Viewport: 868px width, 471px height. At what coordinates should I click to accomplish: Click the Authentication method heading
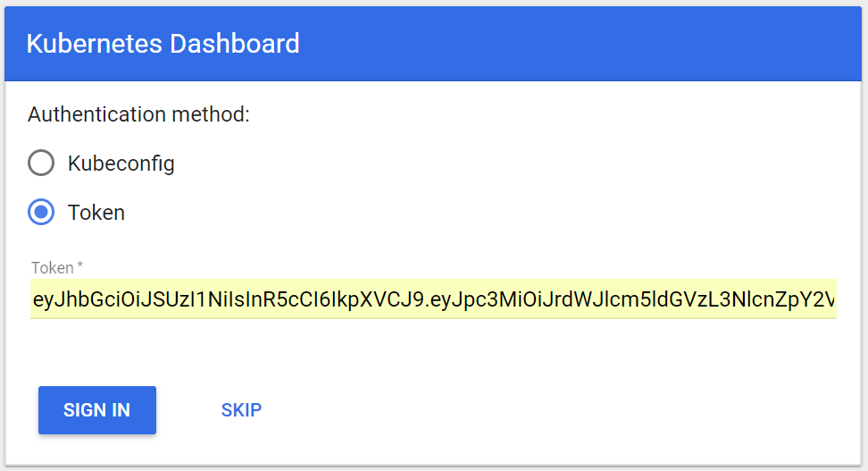click(138, 114)
